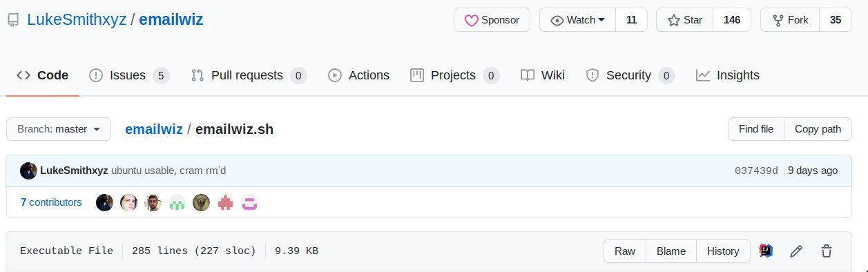Click the green pixel-art contributor avatar
Screen dimensions: 868x272
pyautogui.click(x=177, y=202)
